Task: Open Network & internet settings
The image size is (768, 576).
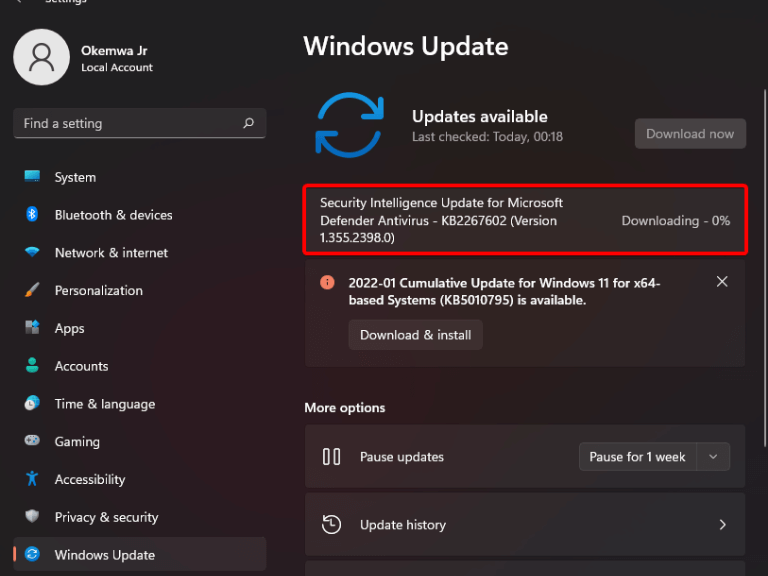Action: pyautogui.click(x=140, y=252)
